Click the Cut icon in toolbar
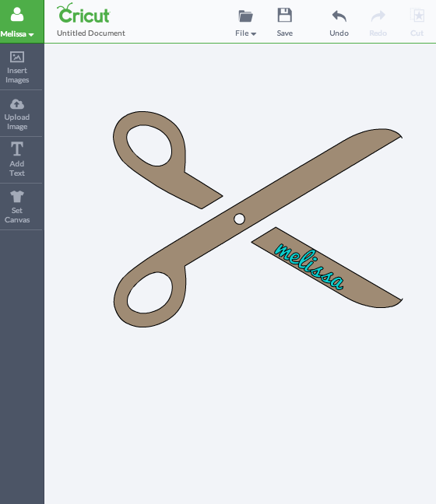 click(x=417, y=15)
